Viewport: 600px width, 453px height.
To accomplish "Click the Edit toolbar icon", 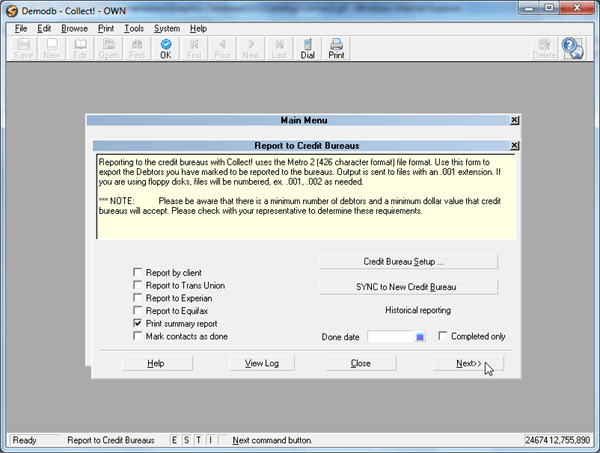I will coord(80,49).
